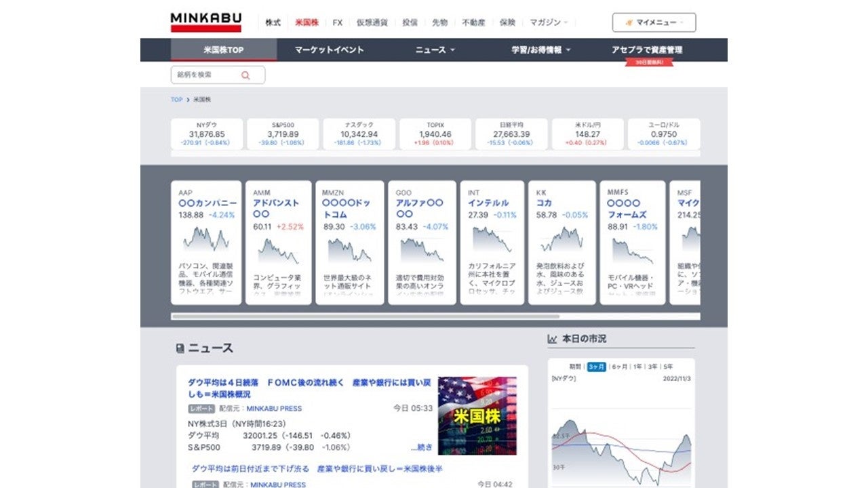Click the AAP mini price chart
868x488 pixels.
(x=206, y=239)
